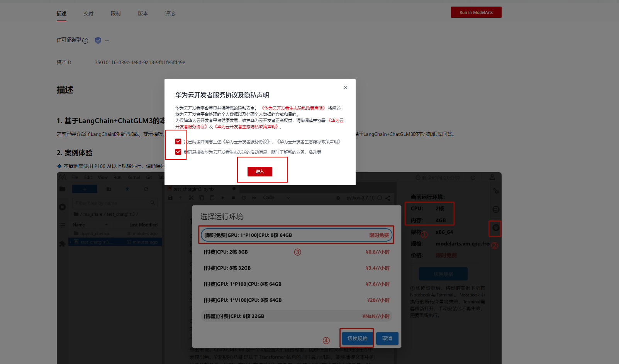Click the 描述 section heading

[65, 90]
